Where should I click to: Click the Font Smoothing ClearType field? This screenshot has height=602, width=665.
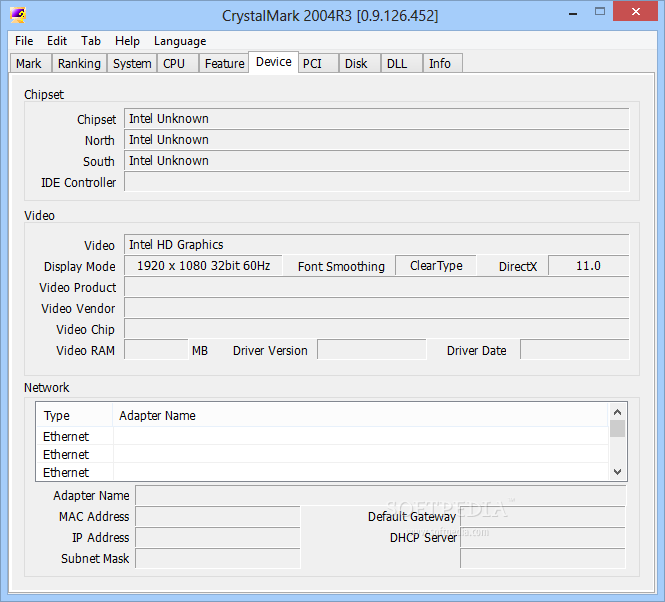pyautogui.click(x=436, y=266)
